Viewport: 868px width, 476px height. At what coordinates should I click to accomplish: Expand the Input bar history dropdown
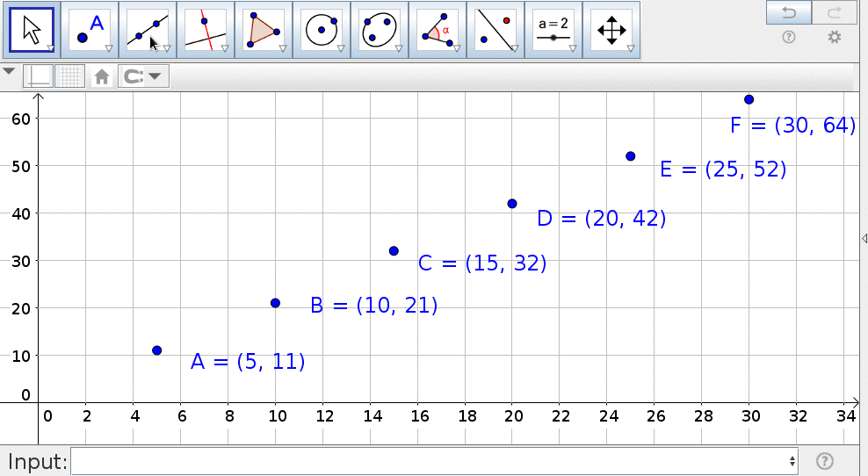point(792,461)
